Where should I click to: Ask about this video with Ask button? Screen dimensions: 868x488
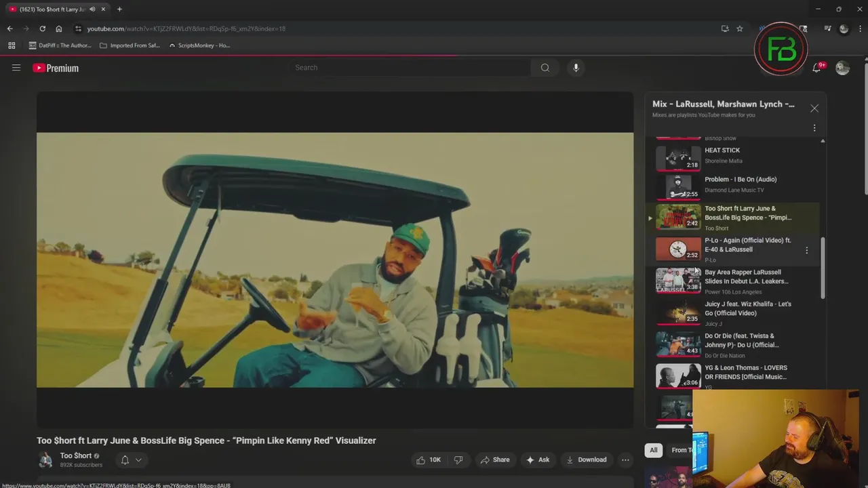[537, 460]
